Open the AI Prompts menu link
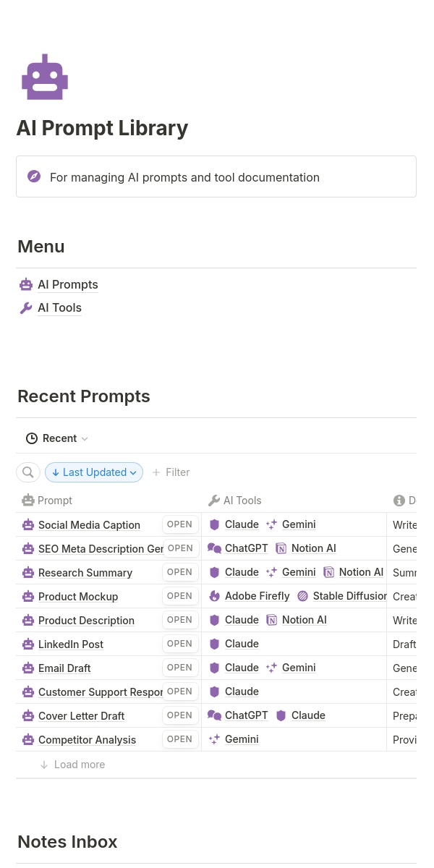This screenshot has height=868, width=434. (x=67, y=285)
